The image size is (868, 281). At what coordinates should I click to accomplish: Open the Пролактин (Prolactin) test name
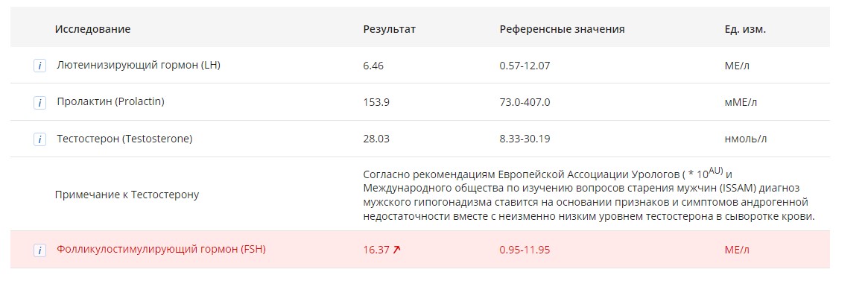click(x=111, y=102)
